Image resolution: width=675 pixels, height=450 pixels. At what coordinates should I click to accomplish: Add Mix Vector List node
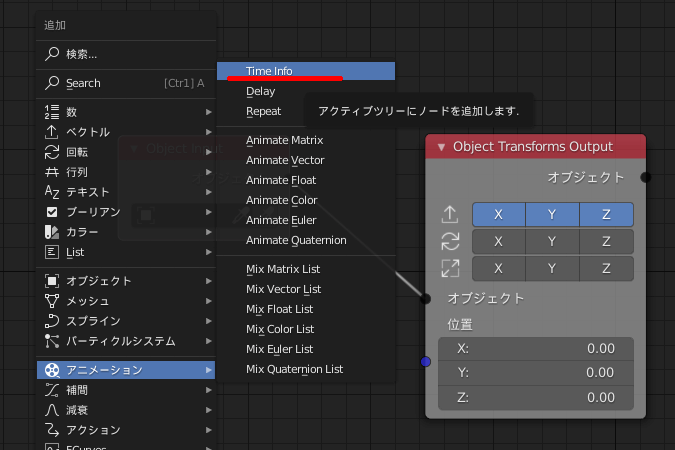click(x=306, y=289)
